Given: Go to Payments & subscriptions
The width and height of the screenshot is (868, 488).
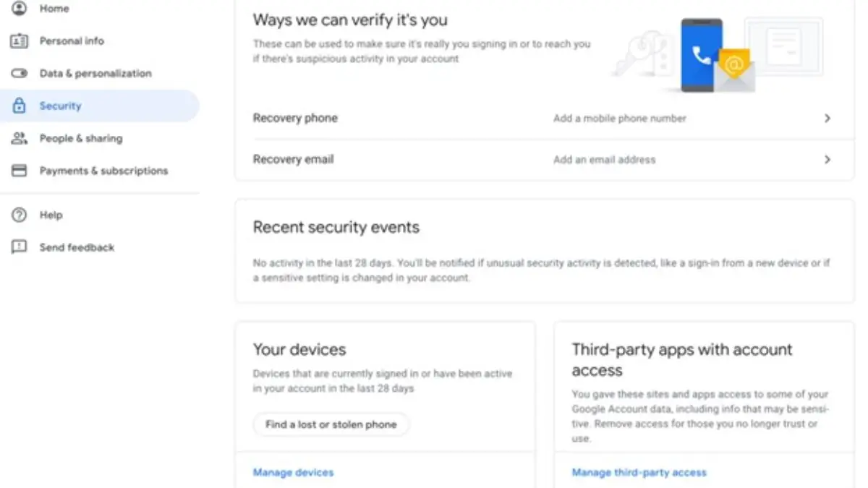Looking at the screenshot, I should (103, 171).
